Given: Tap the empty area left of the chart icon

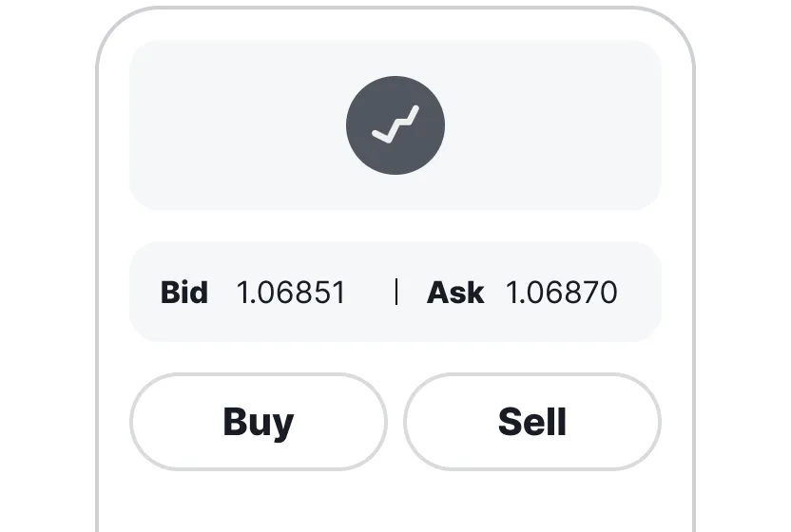Looking at the screenshot, I should click(x=238, y=124).
